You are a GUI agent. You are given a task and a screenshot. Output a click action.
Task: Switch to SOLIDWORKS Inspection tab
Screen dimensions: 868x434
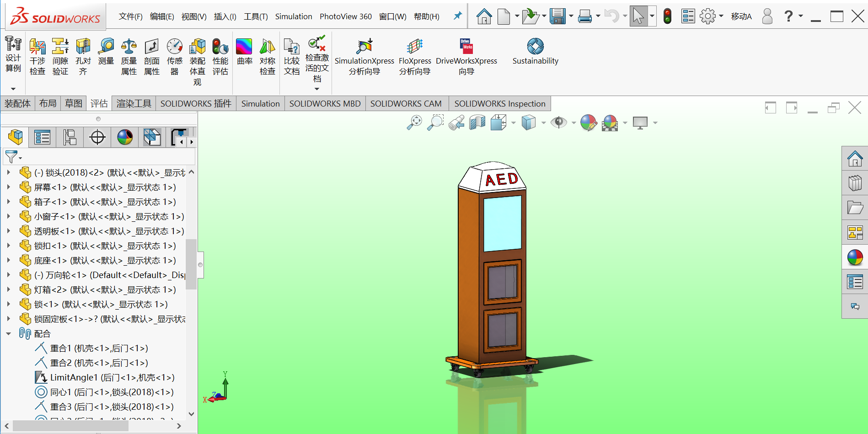(x=500, y=104)
